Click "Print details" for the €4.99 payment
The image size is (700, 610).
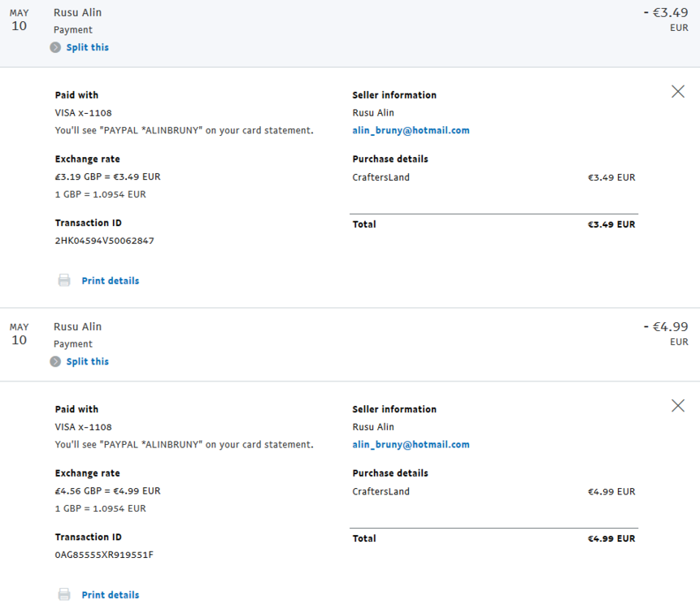pyautogui.click(x=110, y=594)
